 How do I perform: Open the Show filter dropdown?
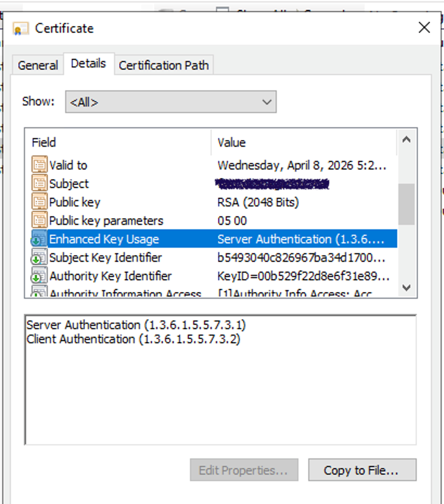pyautogui.click(x=170, y=102)
